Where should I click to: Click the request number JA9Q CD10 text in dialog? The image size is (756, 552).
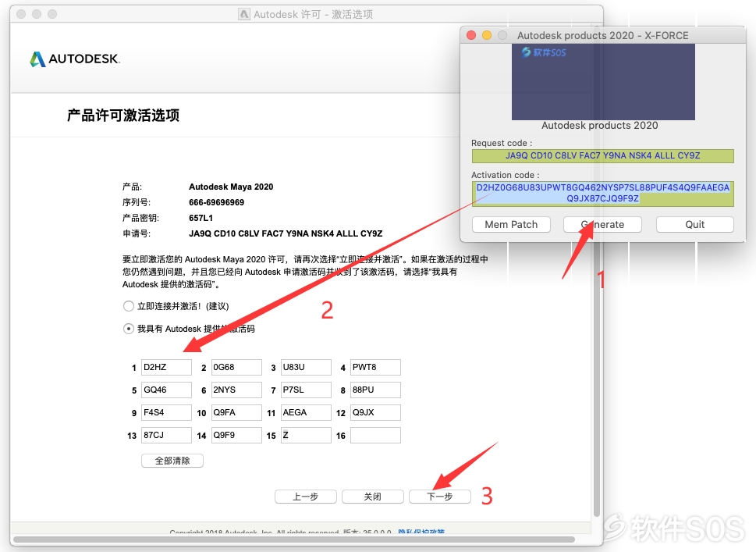[286, 233]
